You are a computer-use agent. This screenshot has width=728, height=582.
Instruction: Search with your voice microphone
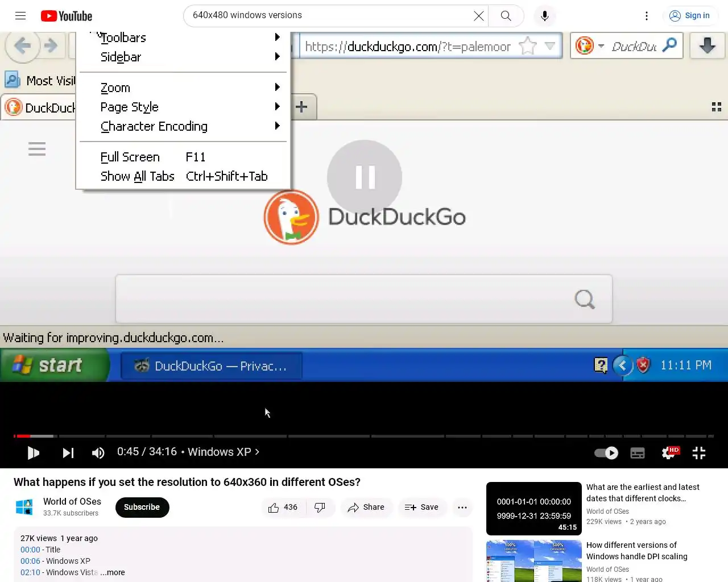pyautogui.click(x=545, y=16)
